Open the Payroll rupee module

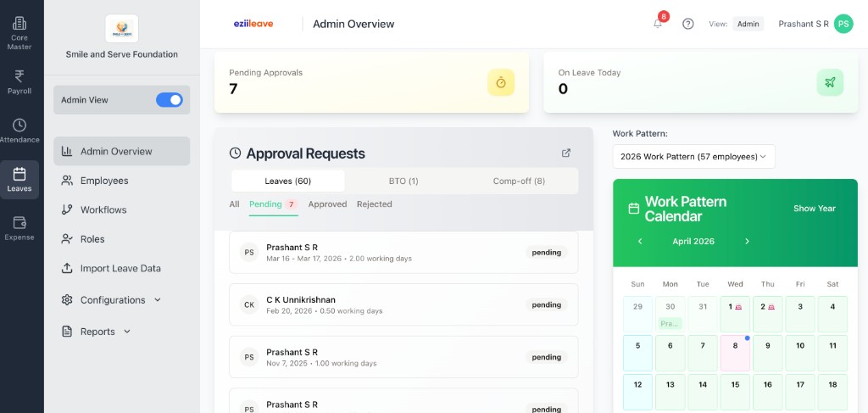click(19, 82)
